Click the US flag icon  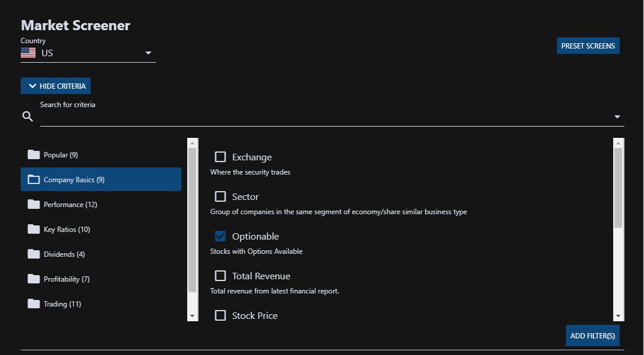point(28,53)
